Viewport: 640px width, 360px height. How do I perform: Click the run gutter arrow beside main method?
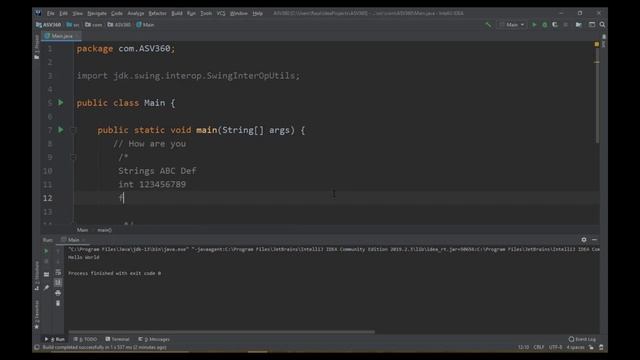coord(61,130)
